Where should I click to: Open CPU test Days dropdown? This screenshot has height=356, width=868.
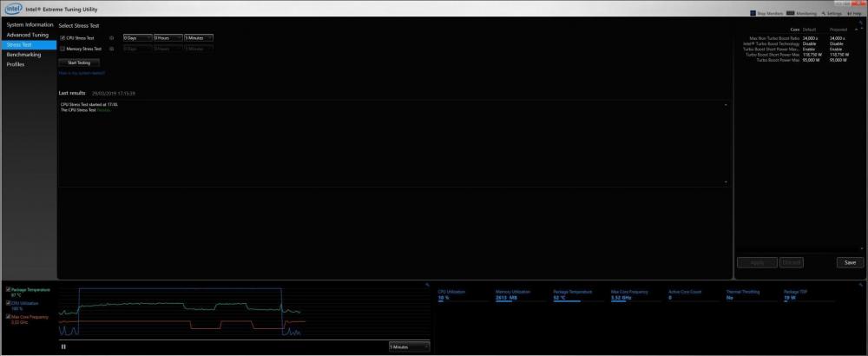(x=137, y=38)
